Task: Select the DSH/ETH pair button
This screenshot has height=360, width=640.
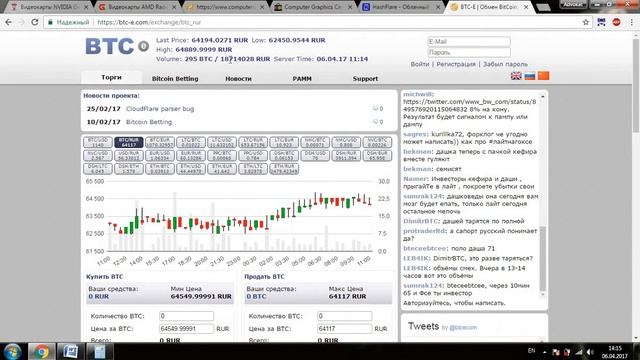Action: click(129, 169)
